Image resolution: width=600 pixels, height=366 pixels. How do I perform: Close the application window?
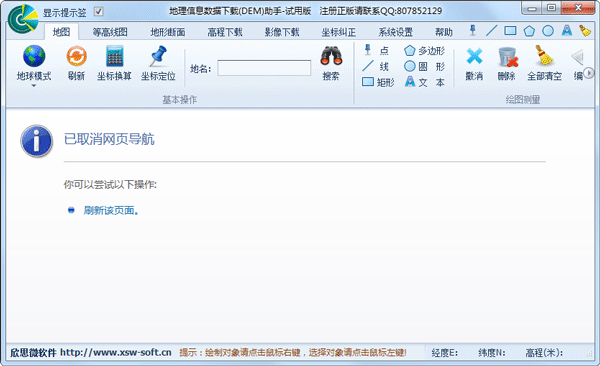point(578,8)
